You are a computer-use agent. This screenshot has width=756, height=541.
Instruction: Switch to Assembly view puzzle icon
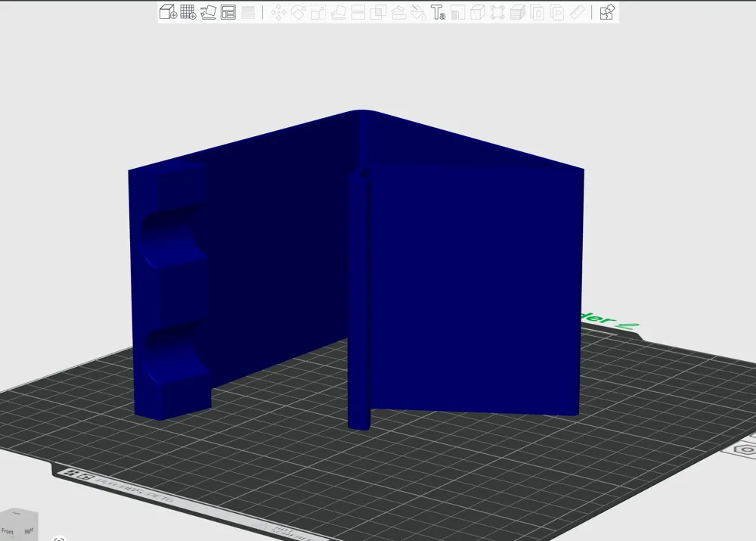[607, 13]
